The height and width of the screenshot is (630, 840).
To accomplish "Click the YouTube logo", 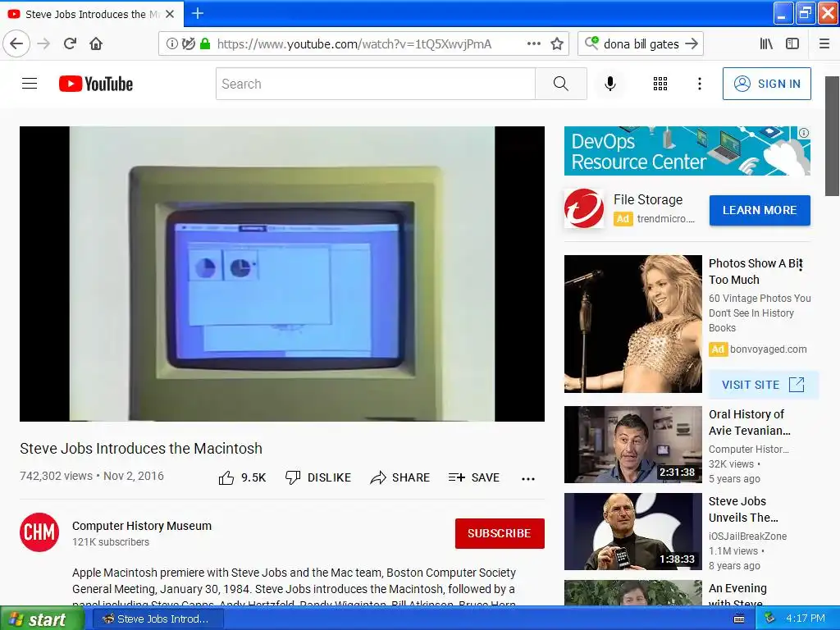I will pyautogui.click(x=96, y=84).
